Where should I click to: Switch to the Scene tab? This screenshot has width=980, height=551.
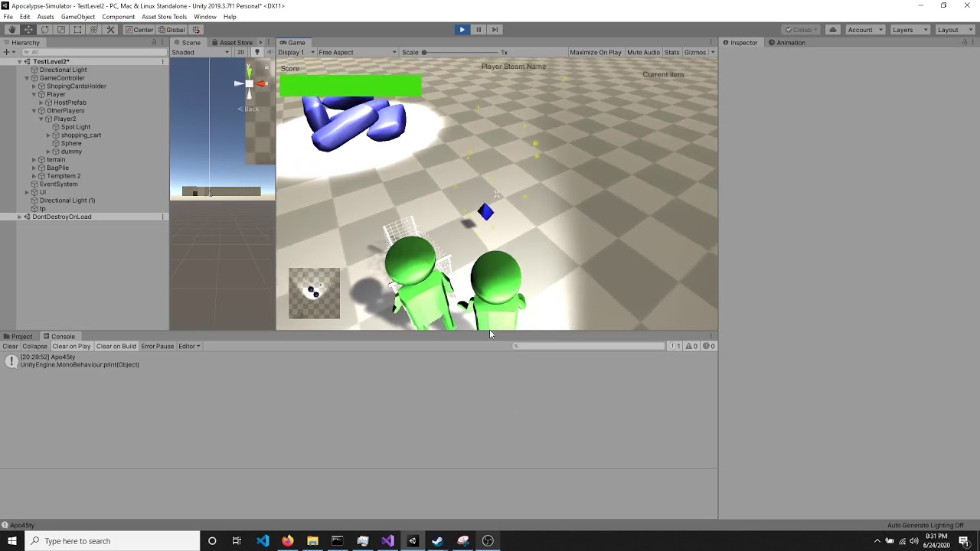tap(187, 43)
